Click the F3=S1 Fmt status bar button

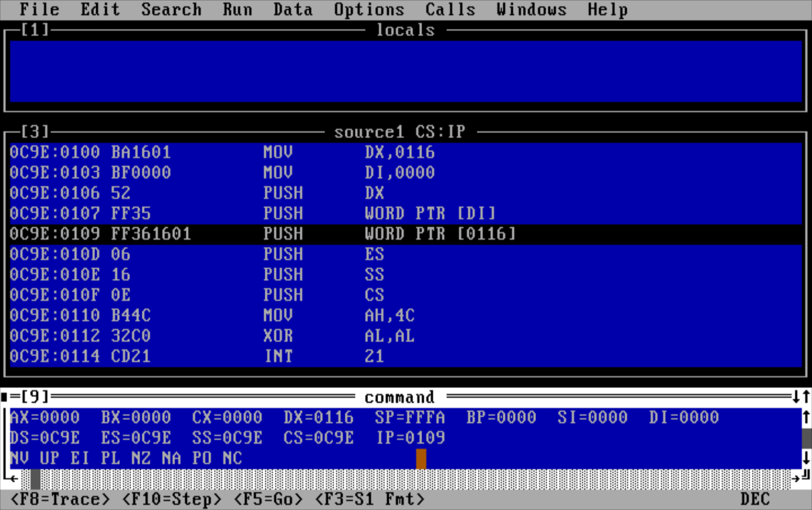click(x=370, y=499)
